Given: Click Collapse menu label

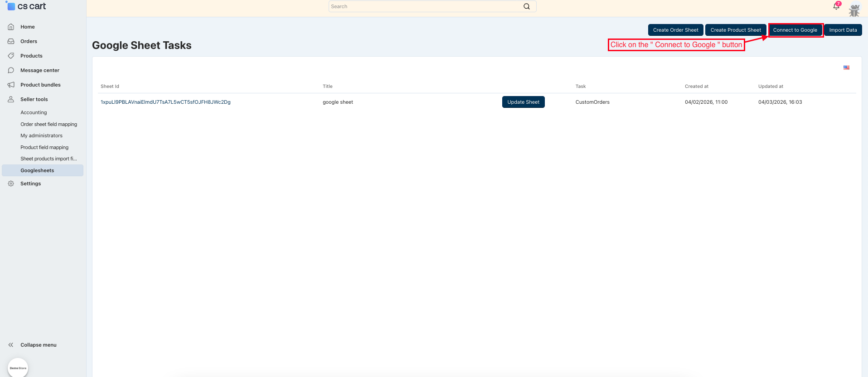Looking at the screenshot, I should pyautogui.click(x=39, y=345).
